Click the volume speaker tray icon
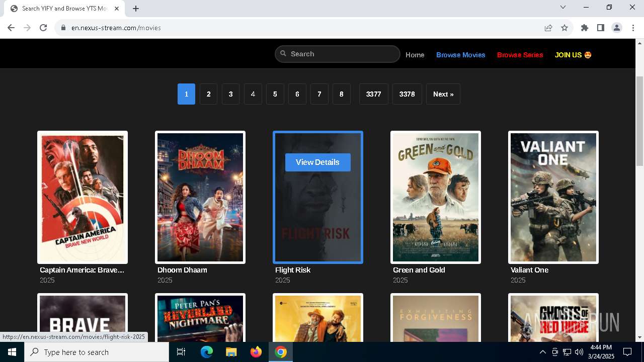The height and width of the screenshot is (362, 644). click(x=579, y=352)
